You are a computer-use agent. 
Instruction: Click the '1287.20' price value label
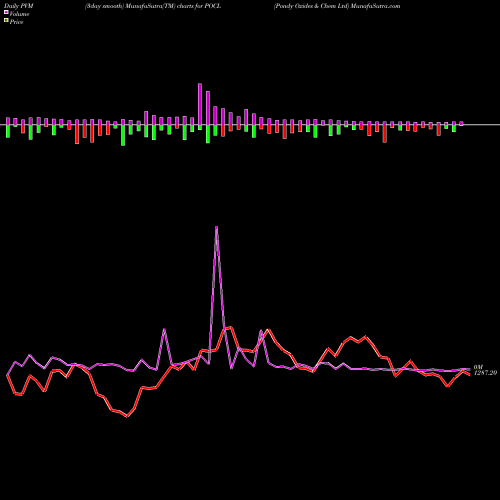485,373
